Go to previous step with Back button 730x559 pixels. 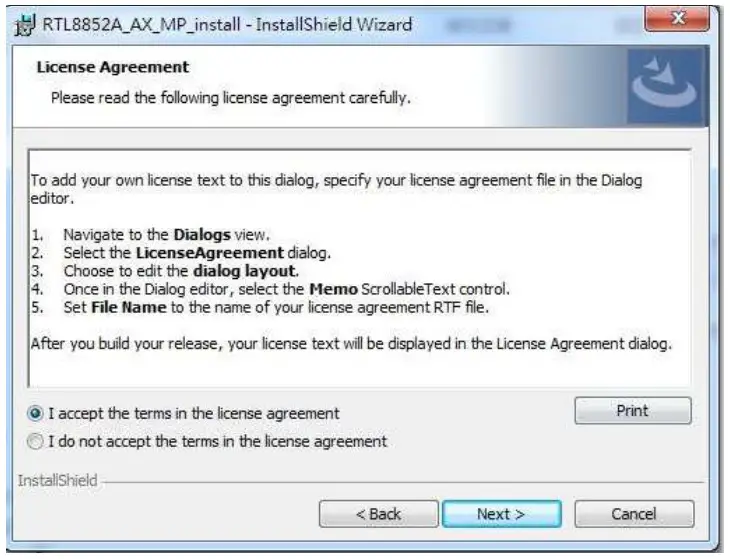pos(378,514)
